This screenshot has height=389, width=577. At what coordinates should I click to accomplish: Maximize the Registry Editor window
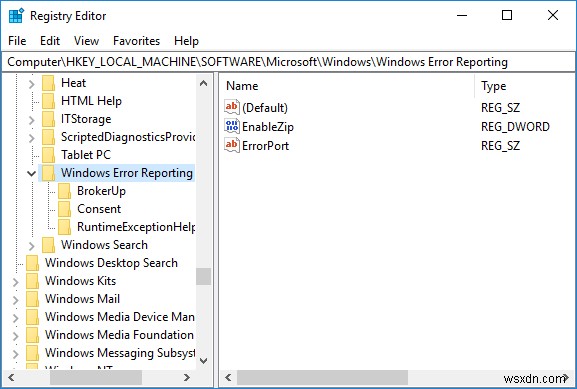pos(507,15)
